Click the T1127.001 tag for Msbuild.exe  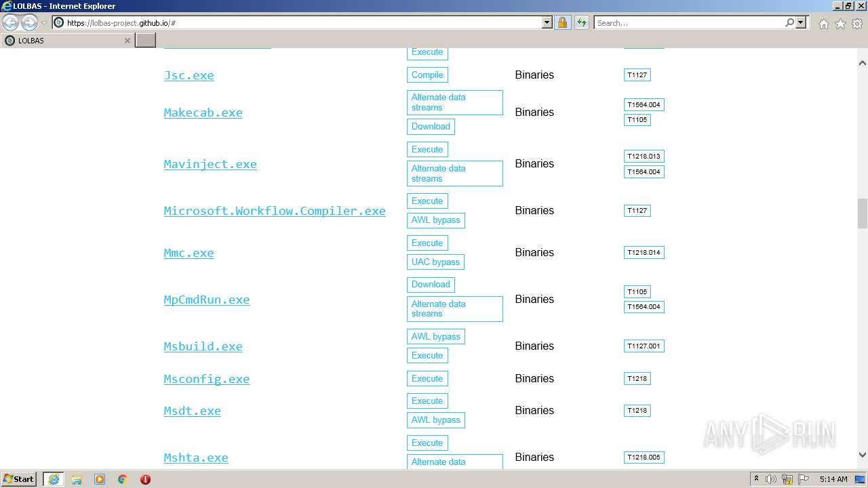tap(644, 346)
